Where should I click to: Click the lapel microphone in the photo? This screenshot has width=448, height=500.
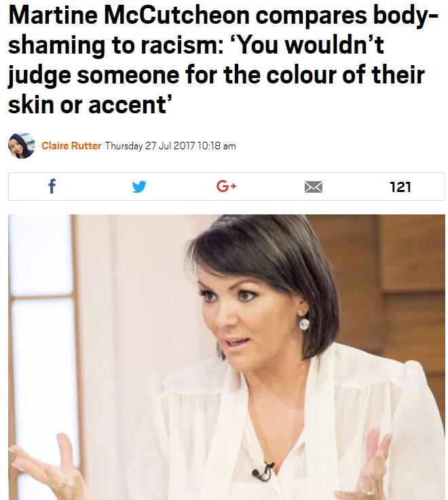point(263,472)
